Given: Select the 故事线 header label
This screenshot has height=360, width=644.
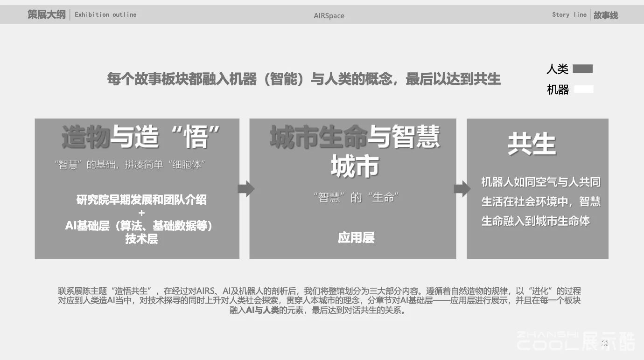Looking at the screenshot, I should 606,15.
